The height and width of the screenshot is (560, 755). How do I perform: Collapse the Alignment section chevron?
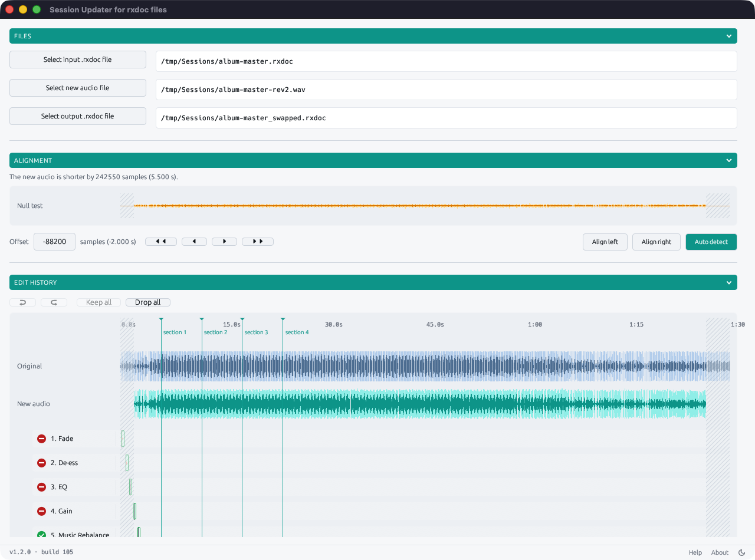(x=729, y=160)
